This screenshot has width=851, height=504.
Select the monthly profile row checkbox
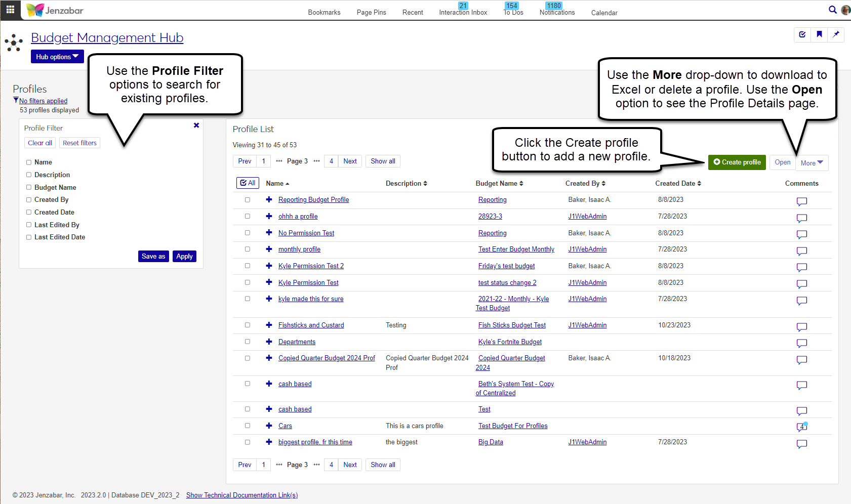point(248,249)
